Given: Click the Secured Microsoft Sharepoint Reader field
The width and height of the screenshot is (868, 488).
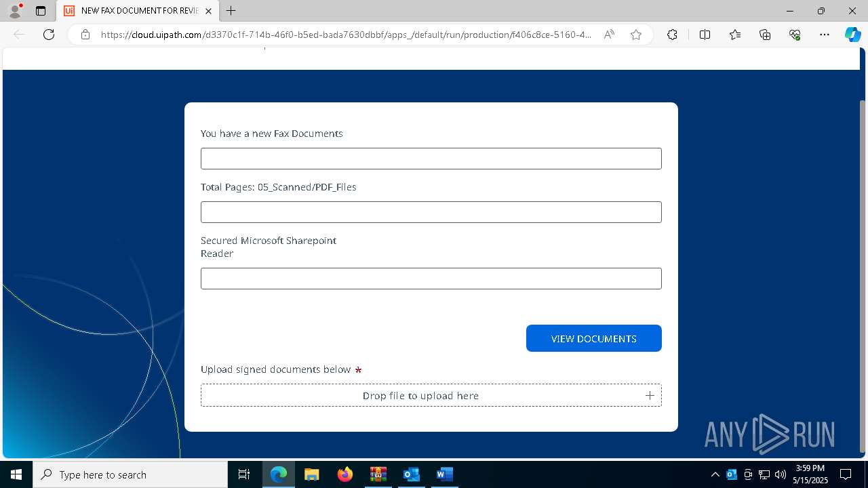Looking at the screenshot, I should pos(431,279).
